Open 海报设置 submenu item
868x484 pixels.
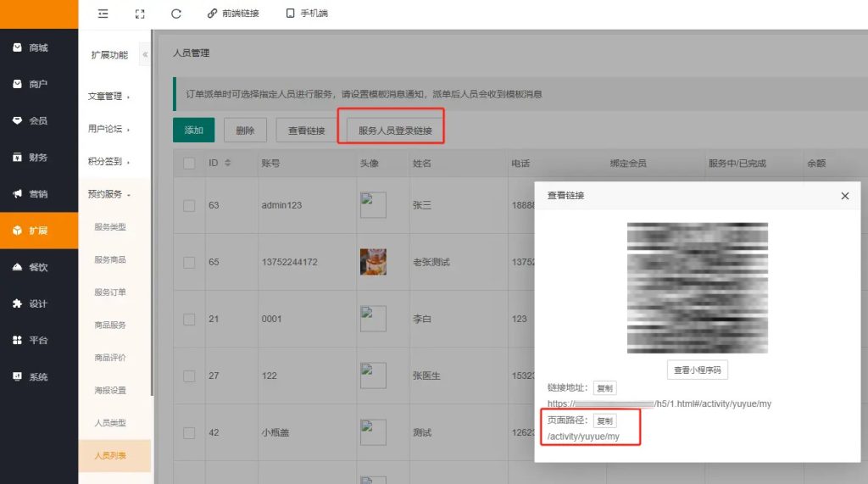coord(110,391)
